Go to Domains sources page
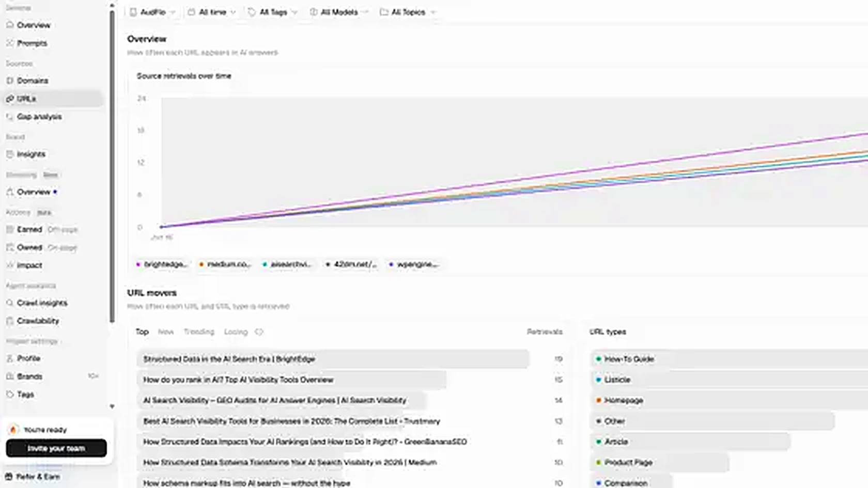This screenshot has width=868, height=488. pos(33,81)
